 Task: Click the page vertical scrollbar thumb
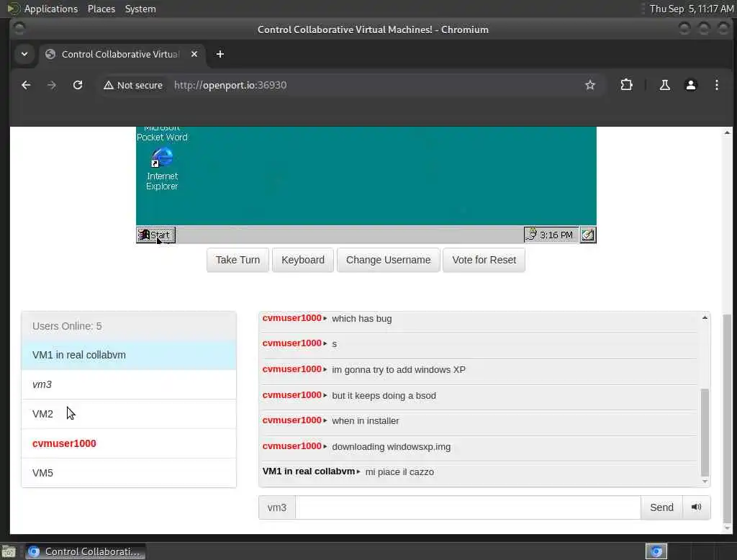point(727,418)
